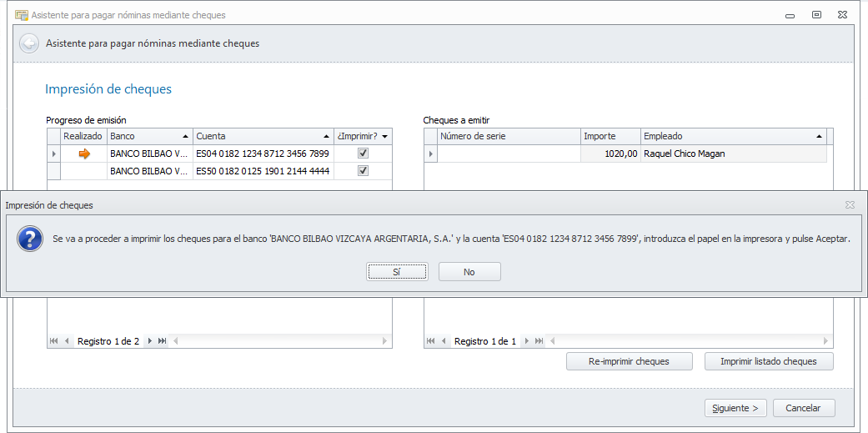Open the ¿Imprimir? column filter dropdown

tap(384, 136)
